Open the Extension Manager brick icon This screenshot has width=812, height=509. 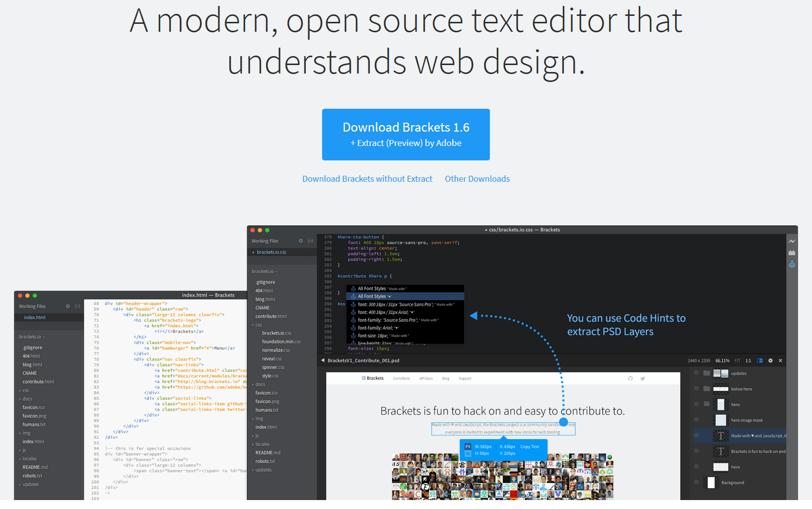tap(792, 253)
